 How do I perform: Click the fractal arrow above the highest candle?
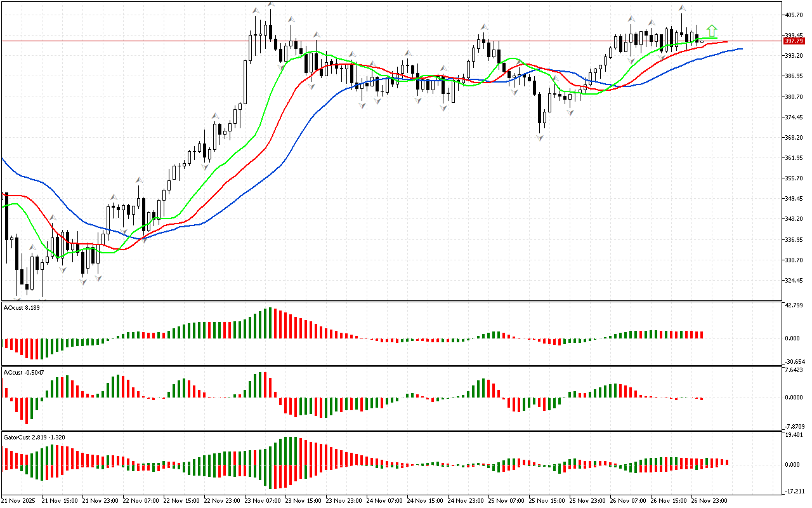271,4
